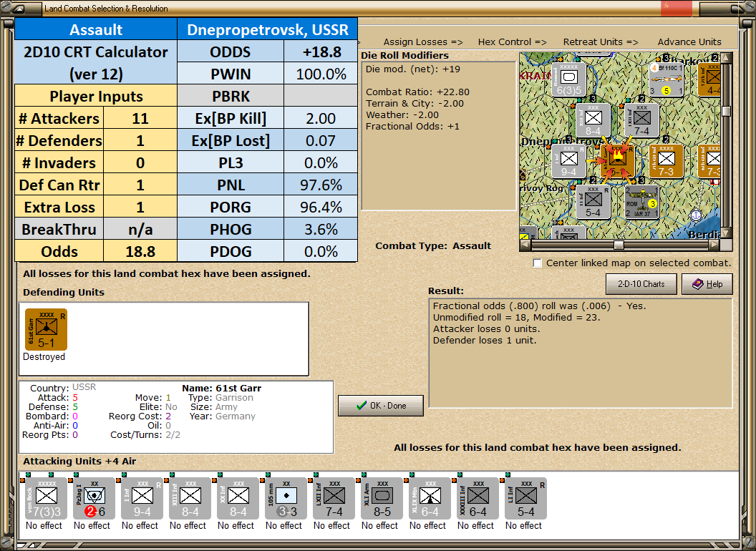
Task: Open the Hex Control step
Action: click(512, 42)
